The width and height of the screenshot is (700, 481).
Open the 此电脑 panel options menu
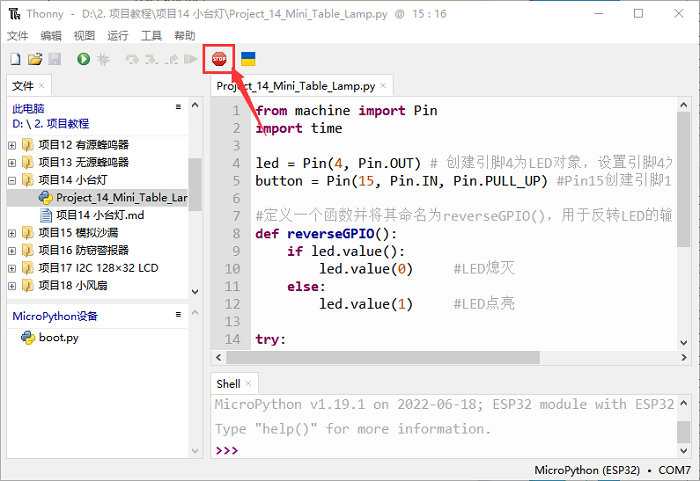(177, 106)
